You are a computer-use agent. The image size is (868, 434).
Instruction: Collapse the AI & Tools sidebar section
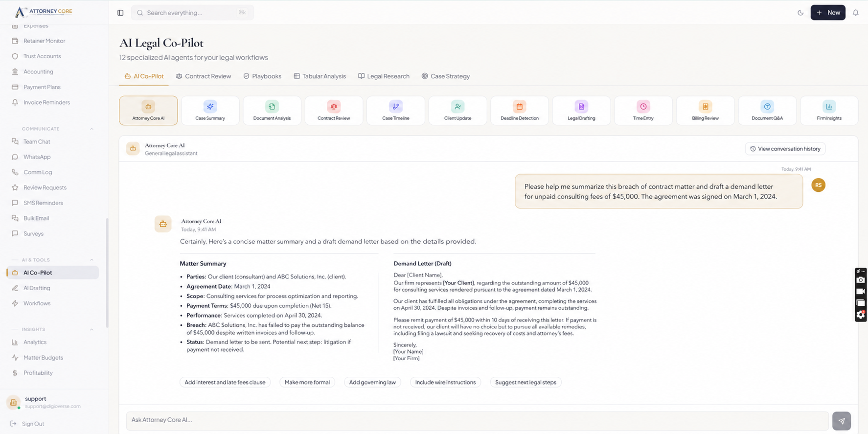click(x=91, y=260)
